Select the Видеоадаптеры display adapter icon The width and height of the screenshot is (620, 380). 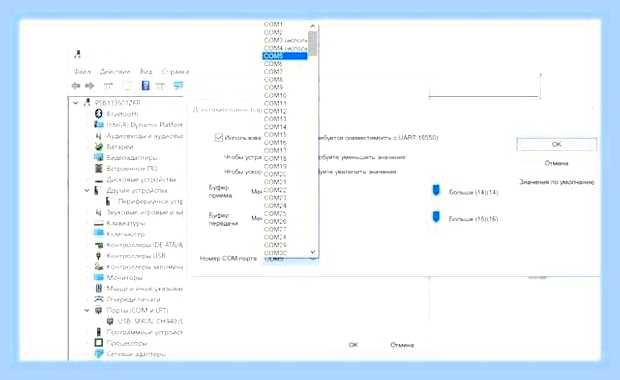[x=99, y=157]
